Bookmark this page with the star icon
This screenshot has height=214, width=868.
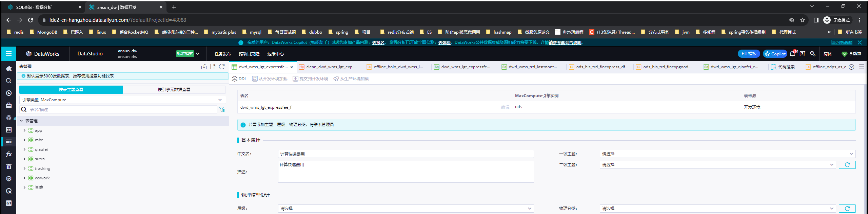pos(803,20)
